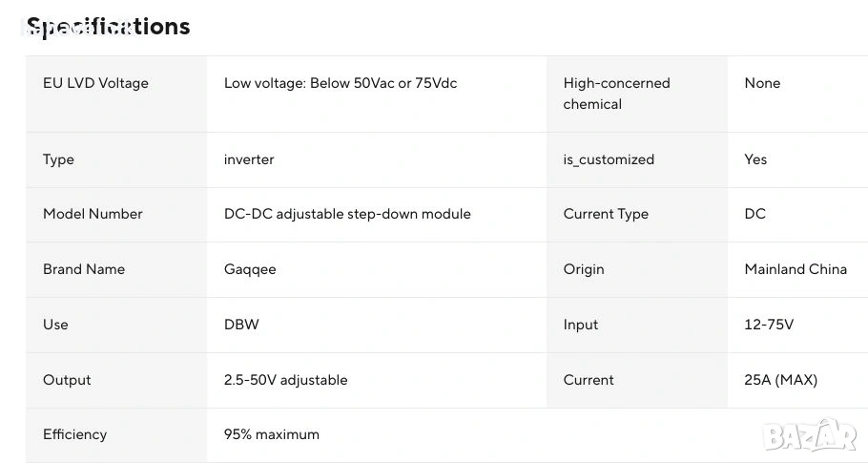Select the 'Mainland China' origin value
This screenshot has width=868, height=463.
tap(796, 269)
